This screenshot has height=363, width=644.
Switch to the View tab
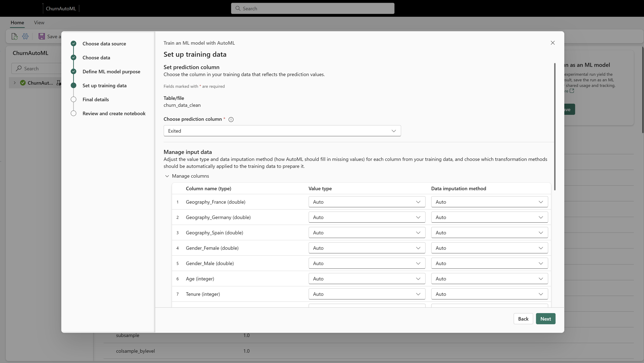(39, 22)
